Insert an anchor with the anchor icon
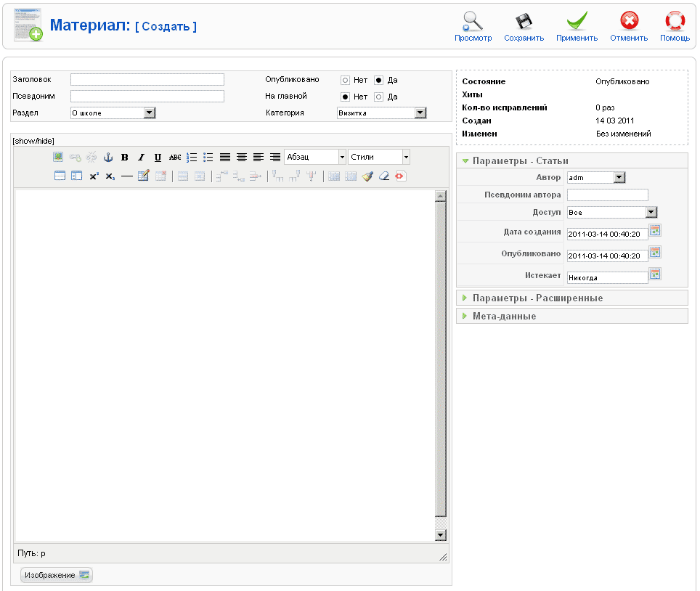 click(x=108, y=157)
